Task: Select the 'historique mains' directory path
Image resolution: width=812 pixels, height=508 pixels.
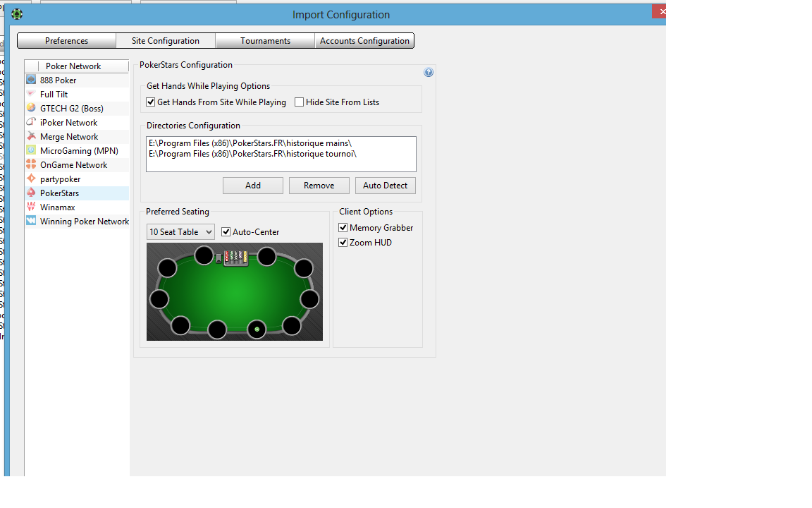Action: (250, 143)
